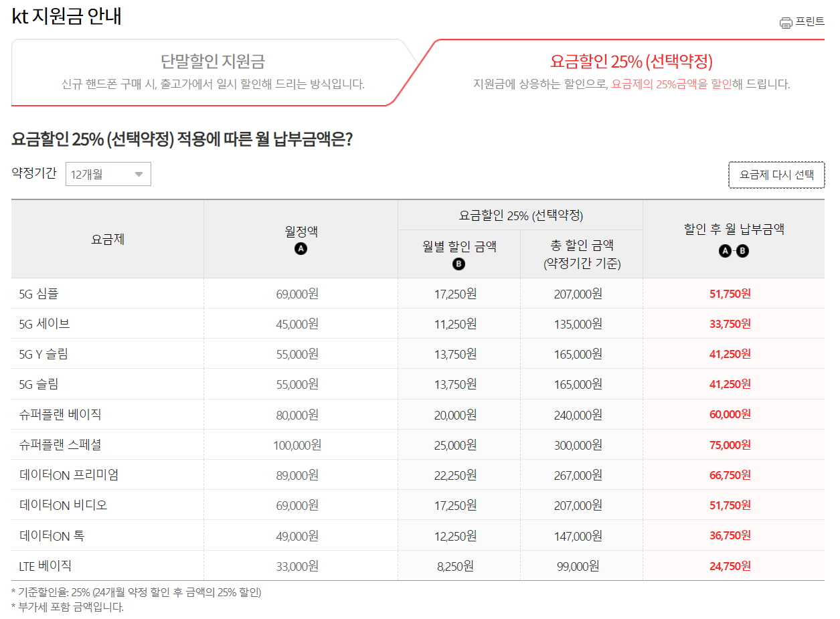Select the 5G Y 슬림 plan name
The height and width of the screenshot is (619, 840).
(44, 354)
